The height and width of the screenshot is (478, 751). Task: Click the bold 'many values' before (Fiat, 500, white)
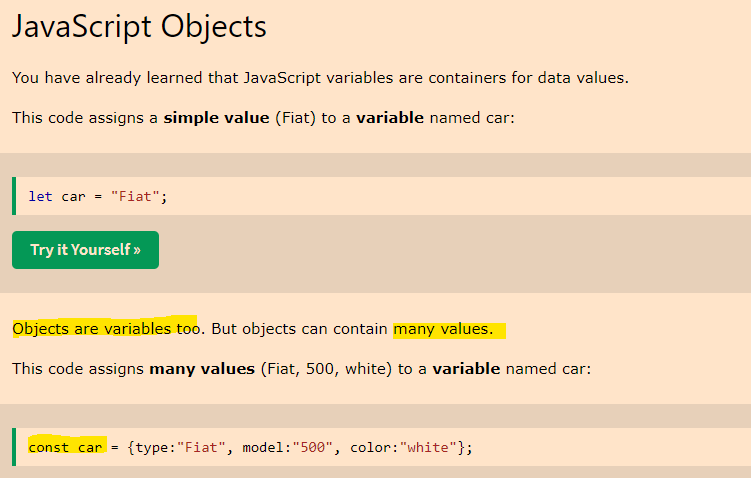click(202, 369)
